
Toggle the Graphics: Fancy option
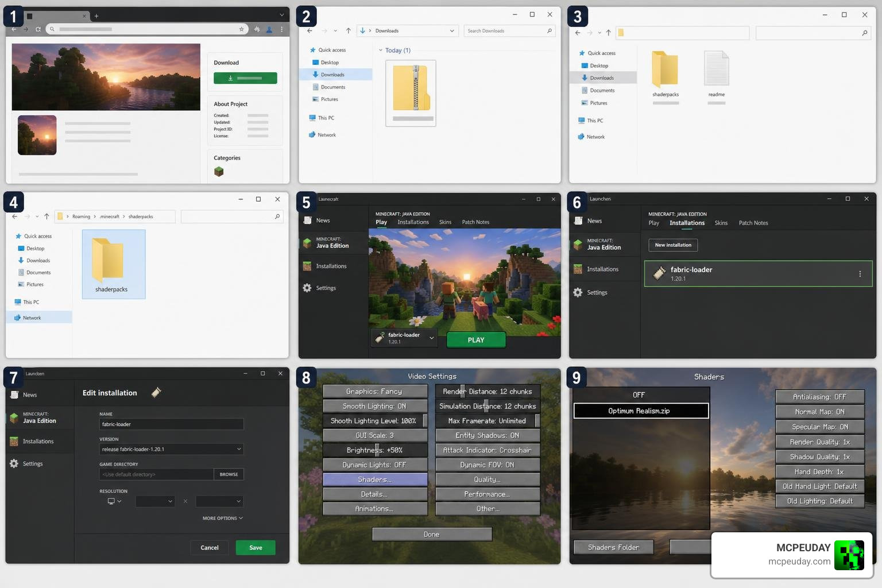click(374, 391)
